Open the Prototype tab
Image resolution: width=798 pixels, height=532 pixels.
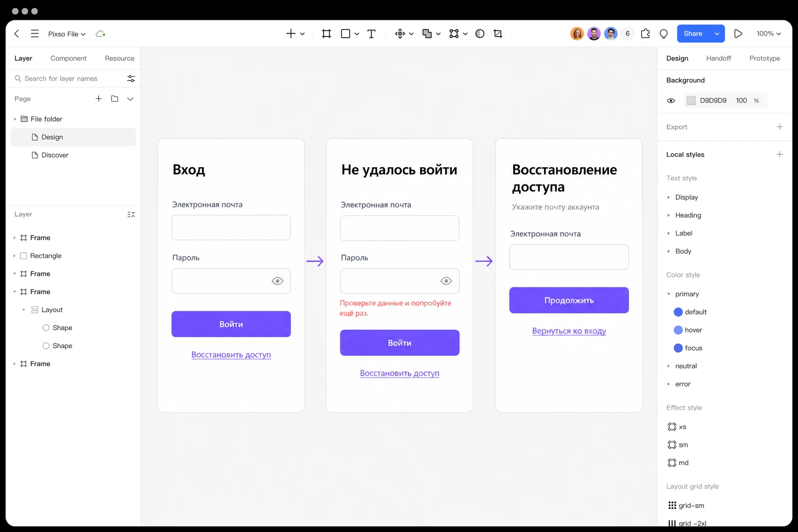click(x=765, y=58)
